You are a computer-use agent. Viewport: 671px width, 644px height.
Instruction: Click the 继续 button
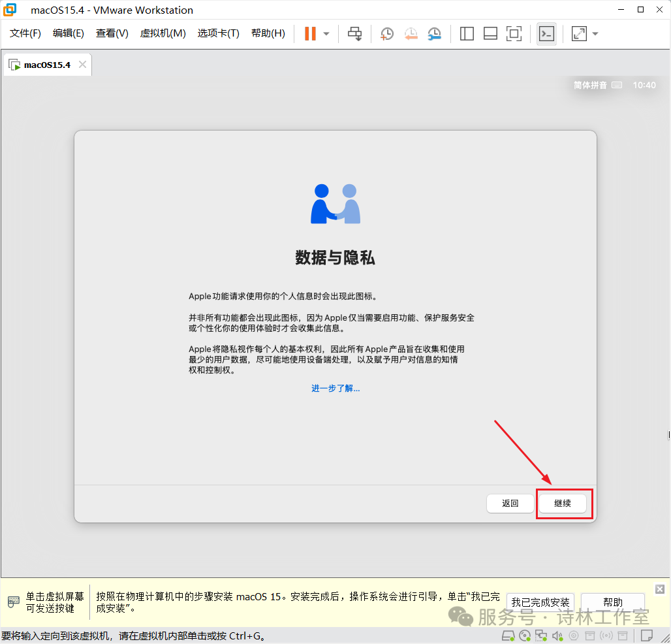pyautogui.click(x=562, y=503)
